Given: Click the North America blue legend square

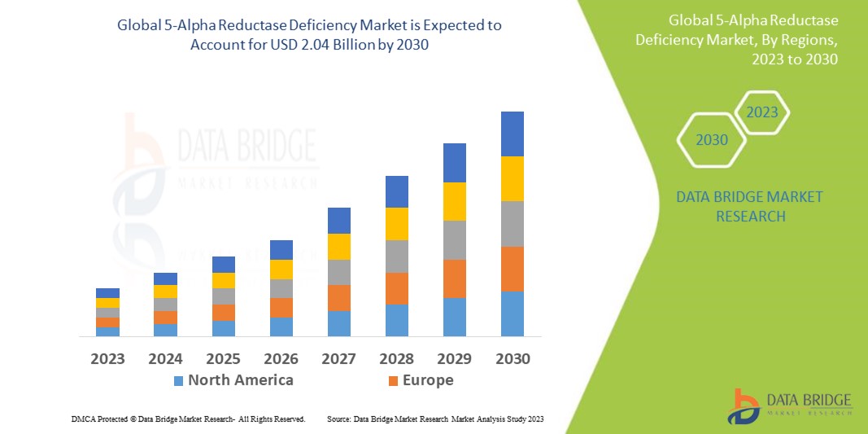Looking at the screenshot, I should click(x=178, y=380).
